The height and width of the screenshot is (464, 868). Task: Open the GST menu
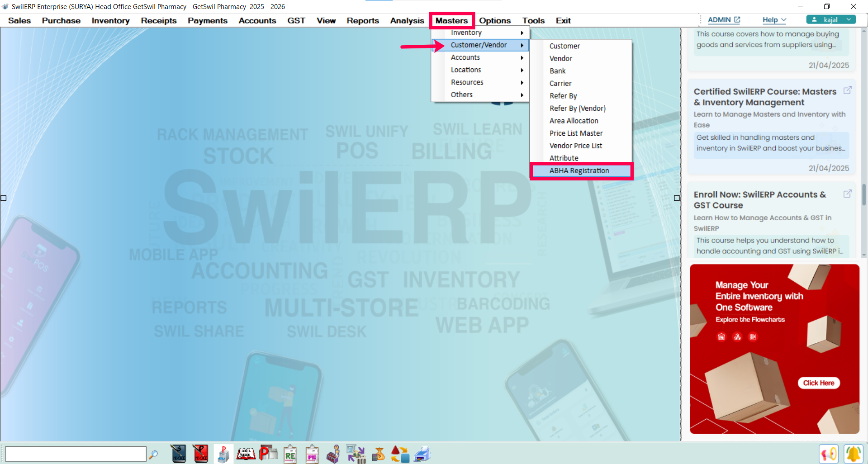click(x=296, y=20)
